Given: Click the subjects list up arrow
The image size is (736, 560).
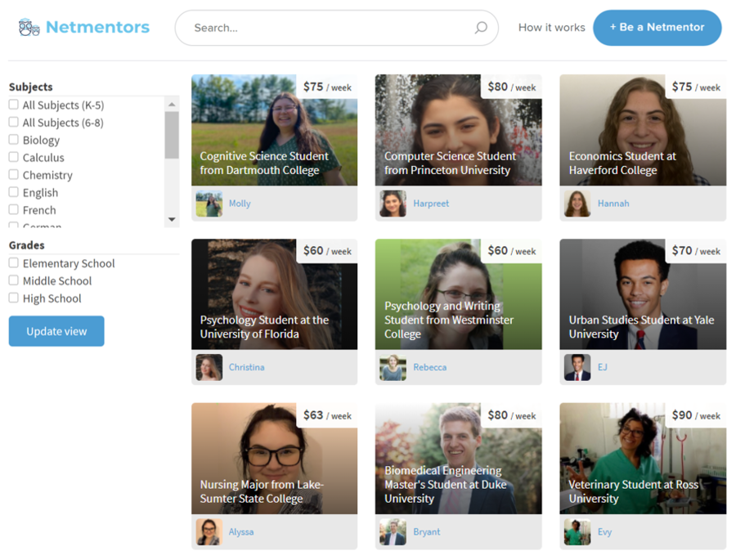Looking at the screenshot, I should 172,105.
